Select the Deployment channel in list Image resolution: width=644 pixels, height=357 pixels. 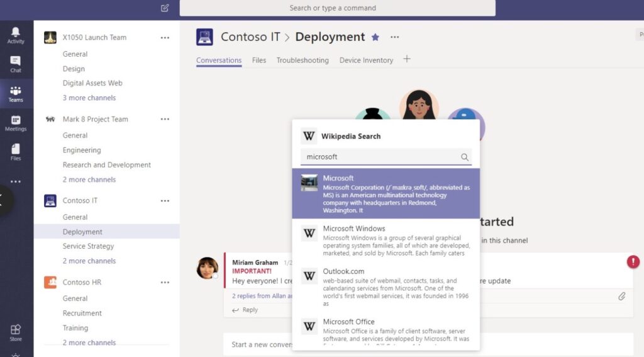107,232
